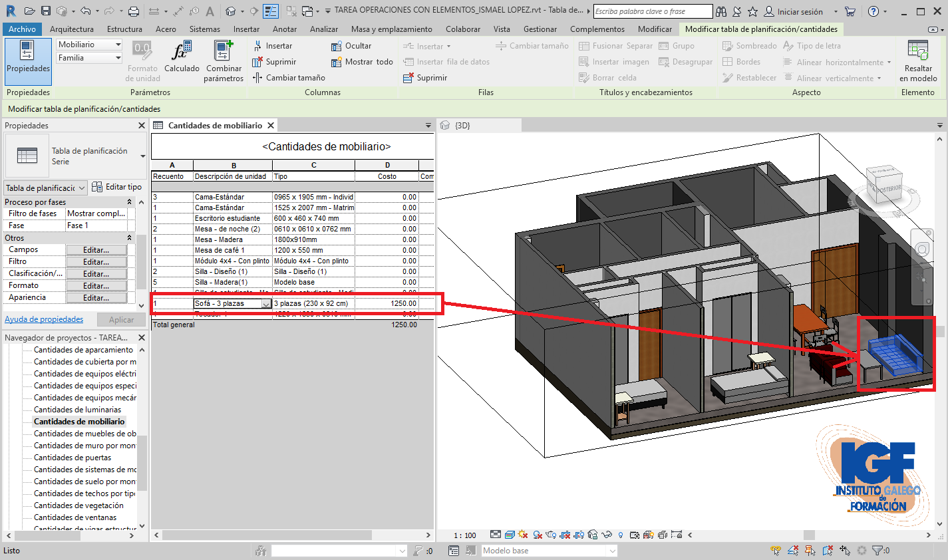Click the search keyword input field
The height and width of the screenshot is (560, 948).
coord(652,11)
